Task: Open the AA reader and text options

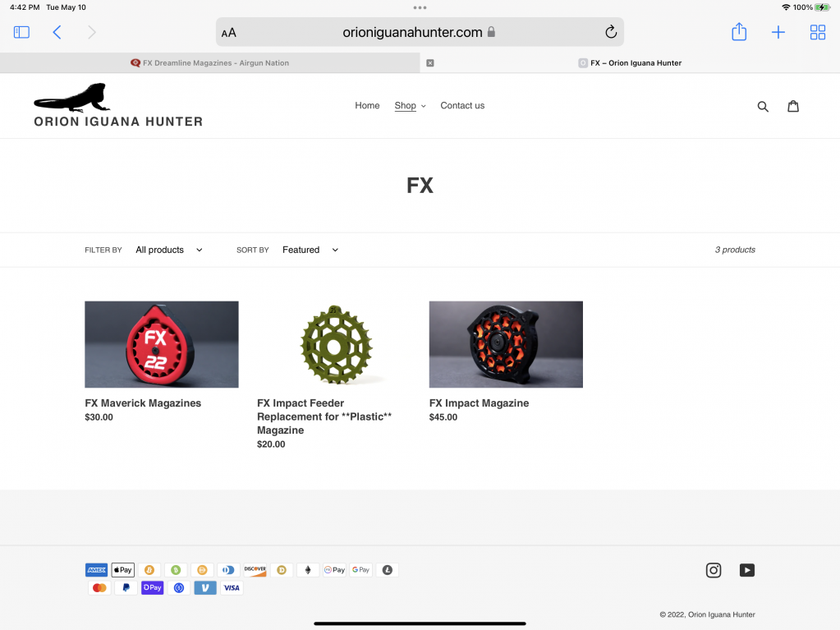Action: point(229,33)
